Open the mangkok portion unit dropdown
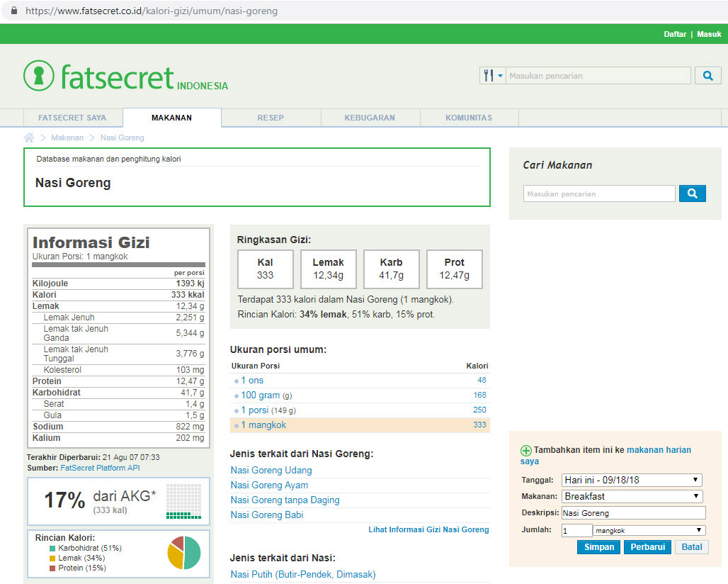Viewport: 728px width, 584px height. click(649, 530)
